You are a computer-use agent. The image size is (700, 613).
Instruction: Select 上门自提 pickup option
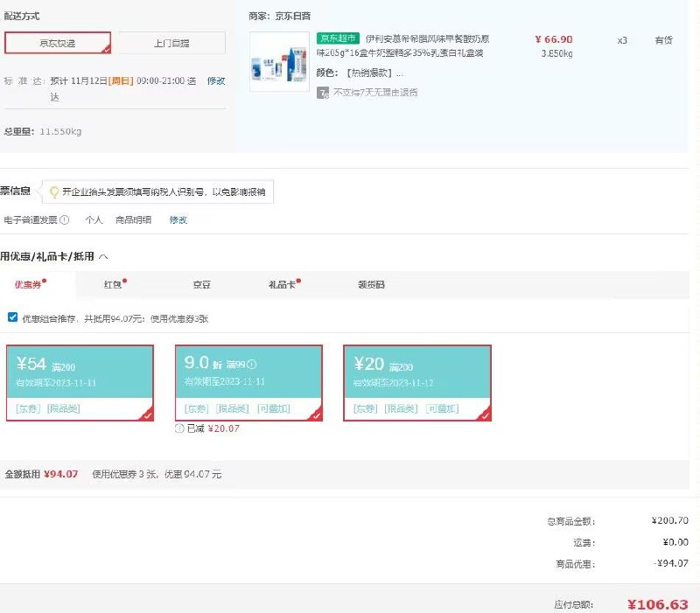point(171,43)
